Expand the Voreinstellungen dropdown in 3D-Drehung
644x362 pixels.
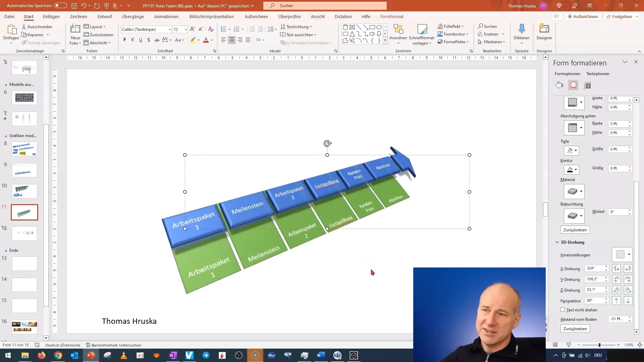tap(629, 255)
